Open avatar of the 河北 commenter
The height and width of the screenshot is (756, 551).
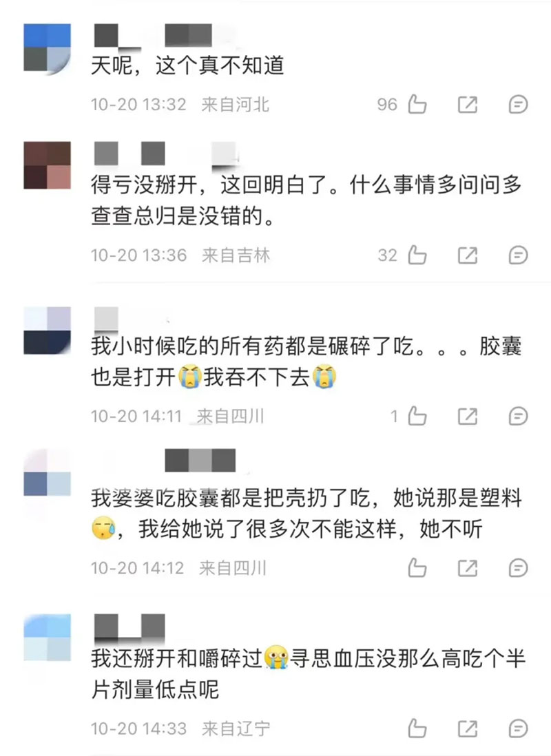coord(48,48)
